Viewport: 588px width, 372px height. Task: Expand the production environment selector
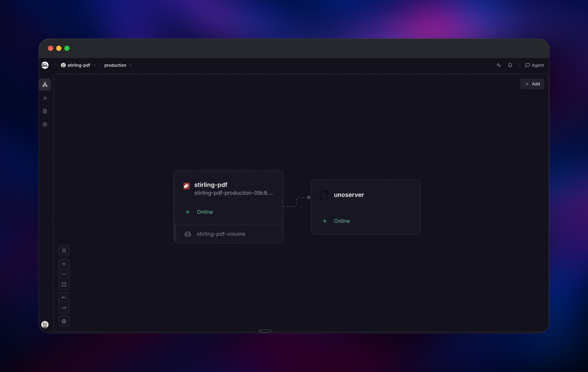coord(118,65)
